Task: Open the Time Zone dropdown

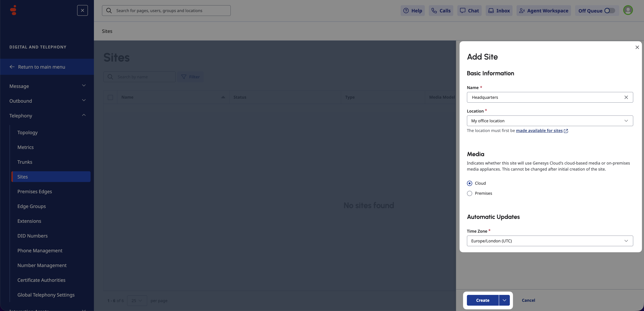Action: pos(550,241)
